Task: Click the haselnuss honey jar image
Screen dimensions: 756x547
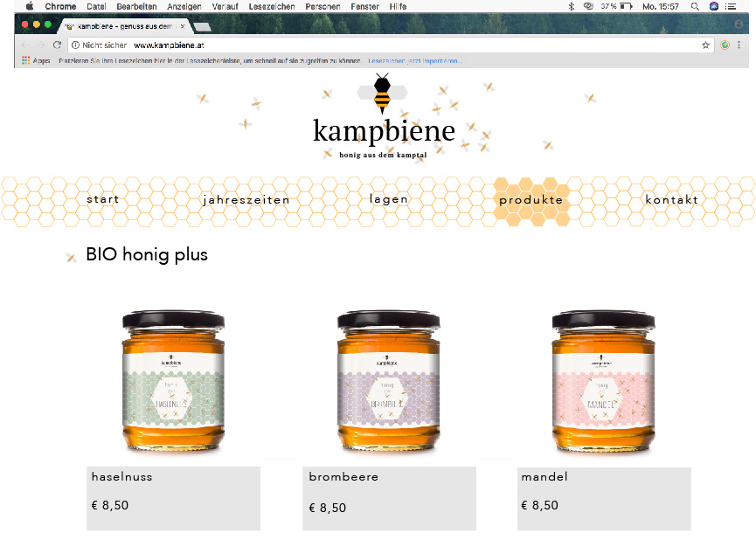Action: click(173, 381)
